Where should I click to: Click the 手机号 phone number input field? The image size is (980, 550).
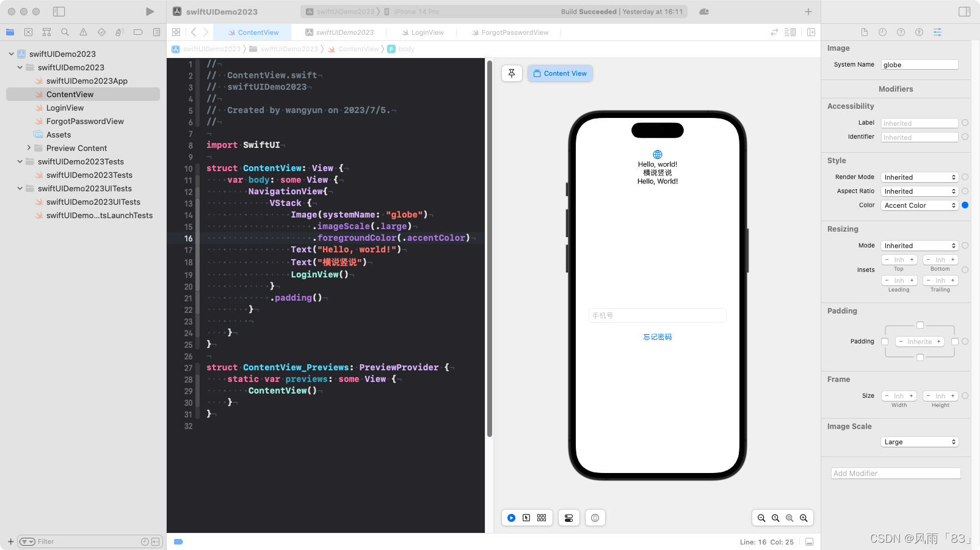pos(657,315)
